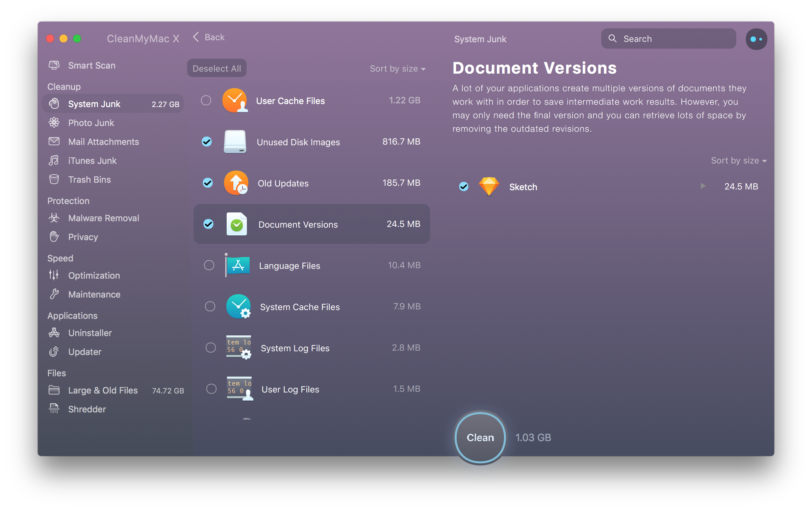Click the iTunes Junk music note icon

click(x=54, y=160)
